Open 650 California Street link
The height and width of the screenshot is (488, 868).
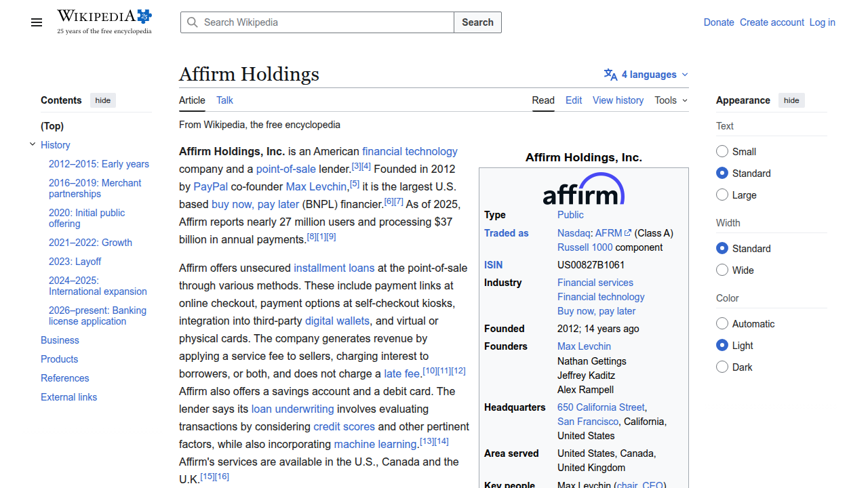click(x=601, y=407)
